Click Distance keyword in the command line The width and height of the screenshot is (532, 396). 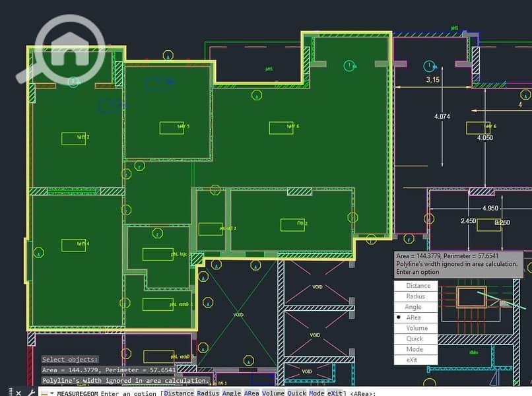[x=178, y=393]
